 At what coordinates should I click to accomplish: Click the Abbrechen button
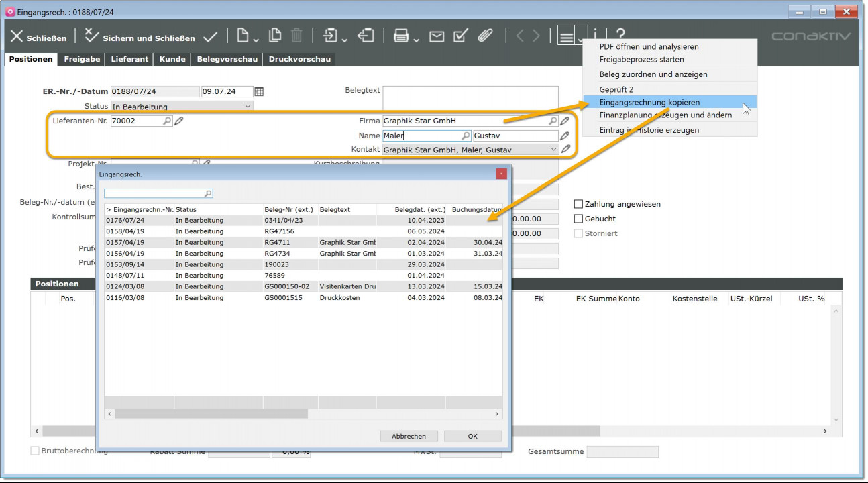(x=409, y=436)
